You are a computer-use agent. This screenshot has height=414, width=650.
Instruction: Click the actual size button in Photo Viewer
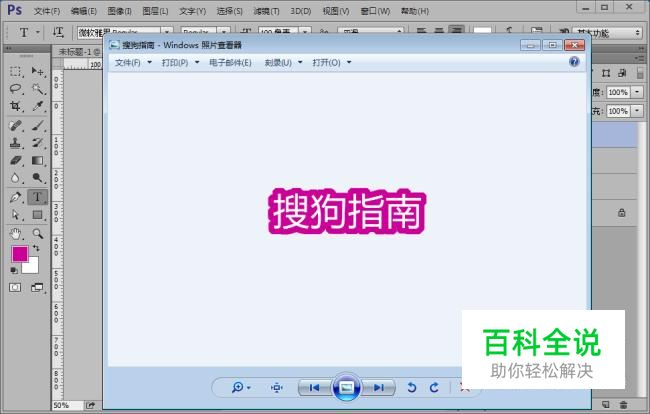point(276,387)
